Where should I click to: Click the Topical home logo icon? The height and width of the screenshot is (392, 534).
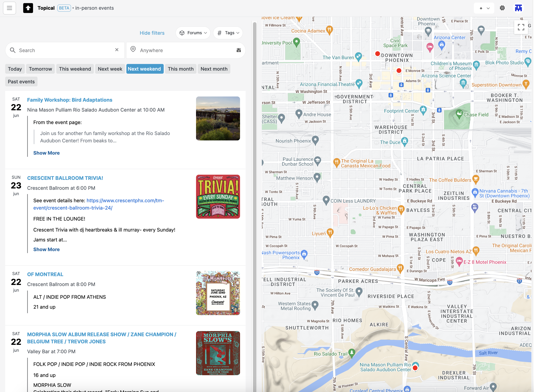coord(28,8)
